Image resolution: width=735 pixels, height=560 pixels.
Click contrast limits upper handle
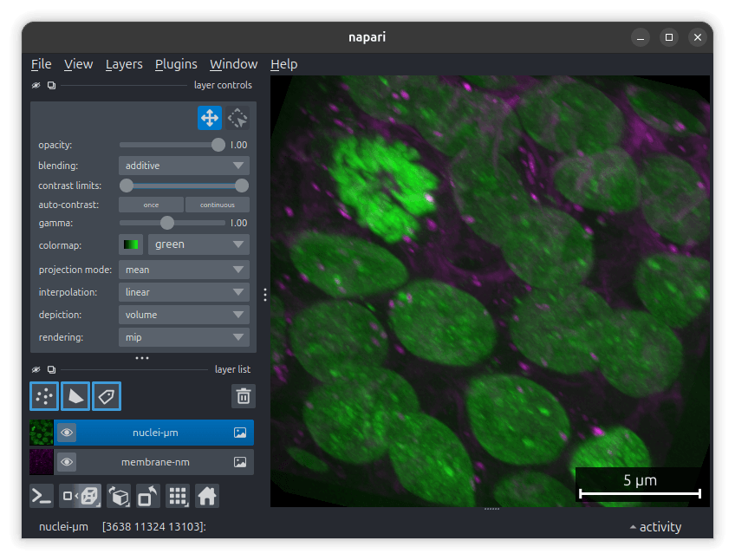point(242,186)
